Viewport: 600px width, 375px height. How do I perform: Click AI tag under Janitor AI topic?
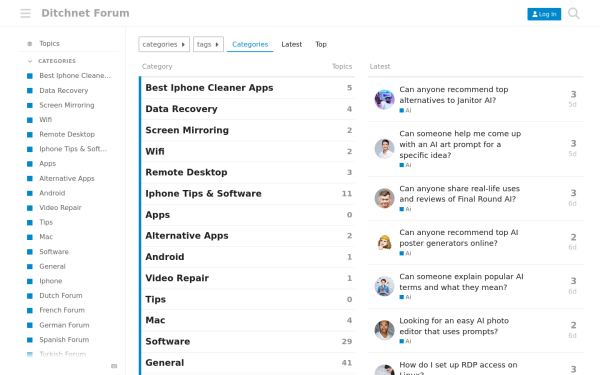405,111
